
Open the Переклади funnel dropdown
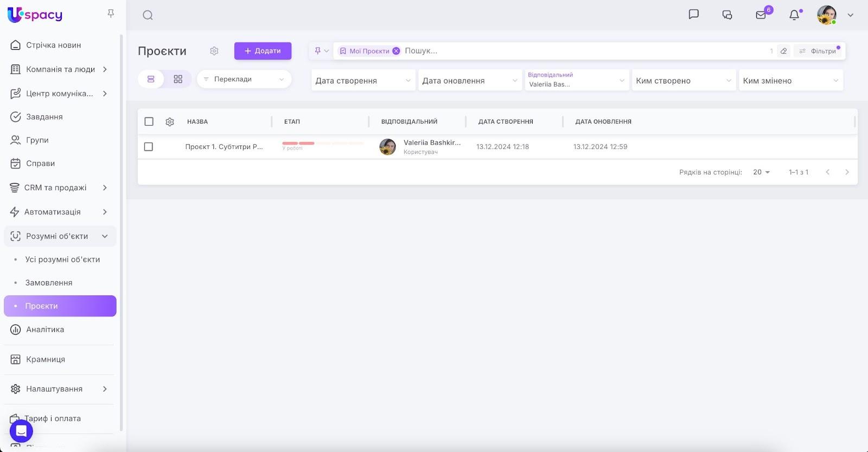pyautogui.click(x=244, y=79)
